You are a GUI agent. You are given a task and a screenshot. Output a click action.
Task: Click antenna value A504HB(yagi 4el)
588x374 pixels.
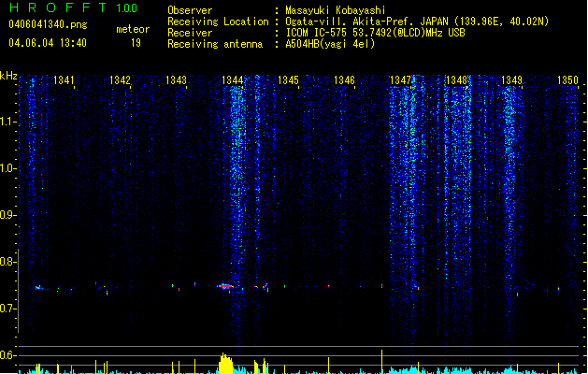(330, 44)
